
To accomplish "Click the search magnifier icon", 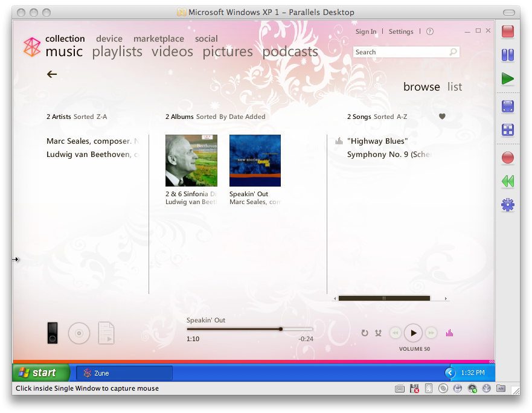I will [453, 52].
